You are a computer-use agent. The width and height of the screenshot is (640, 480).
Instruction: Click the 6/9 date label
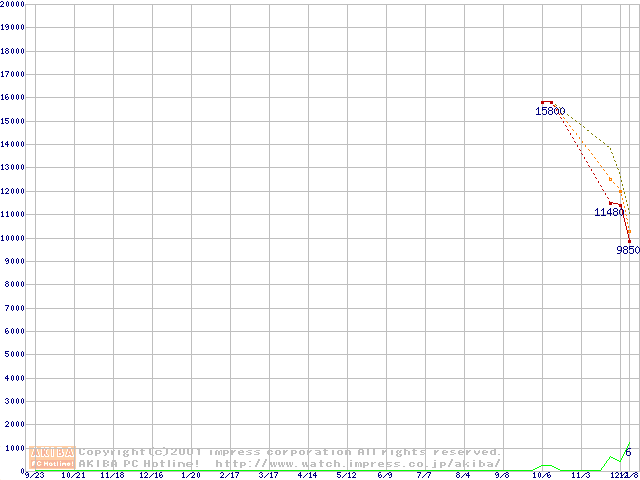pyautogui.click(x=385, y=475)
